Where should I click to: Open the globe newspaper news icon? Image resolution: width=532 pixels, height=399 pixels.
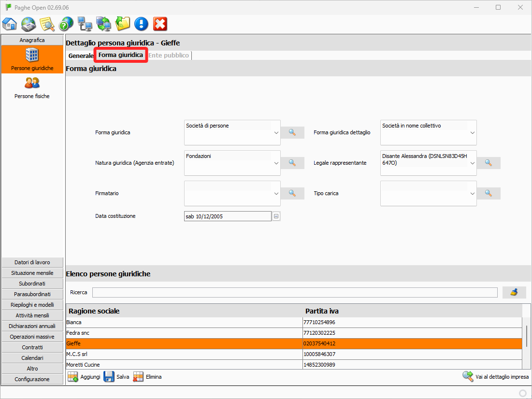coord(29,24)
